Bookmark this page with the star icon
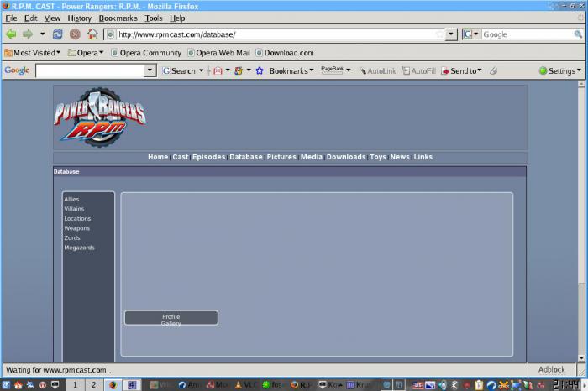This screenshot has height=391, width=588. point(439,34)
